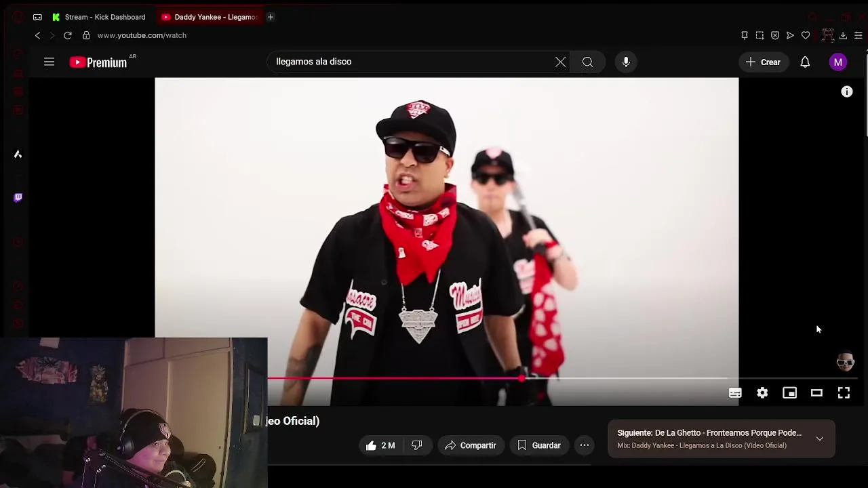
Task: Go to YouTube Premium home logo
Action: (98, 62)
